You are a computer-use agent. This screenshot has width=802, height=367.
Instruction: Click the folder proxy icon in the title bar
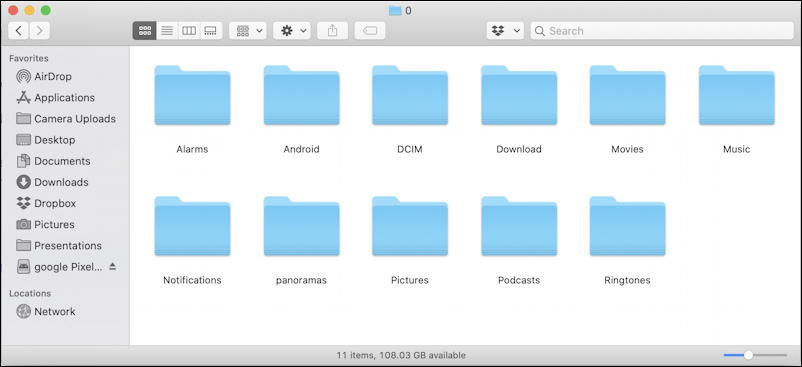(x=395, y=11)
